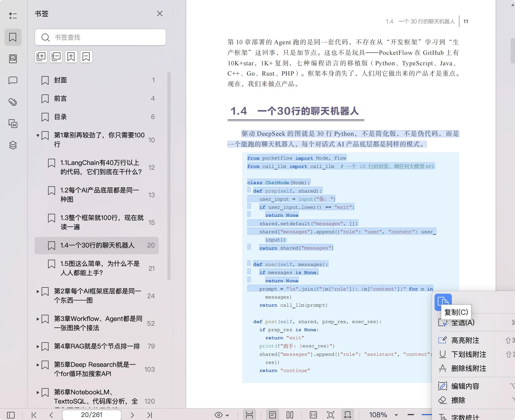Click the bookmark panel scrollbar

tap(169, 175)
